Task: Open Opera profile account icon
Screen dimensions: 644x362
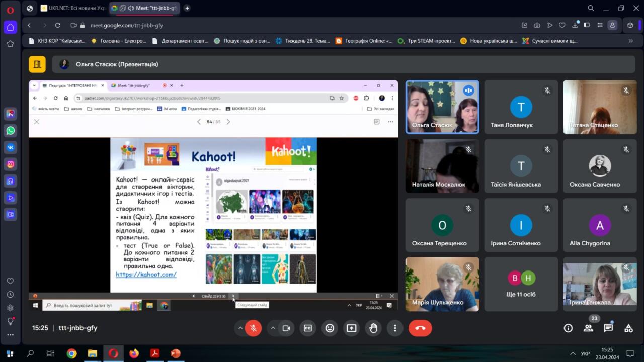Action: (612, 25)
